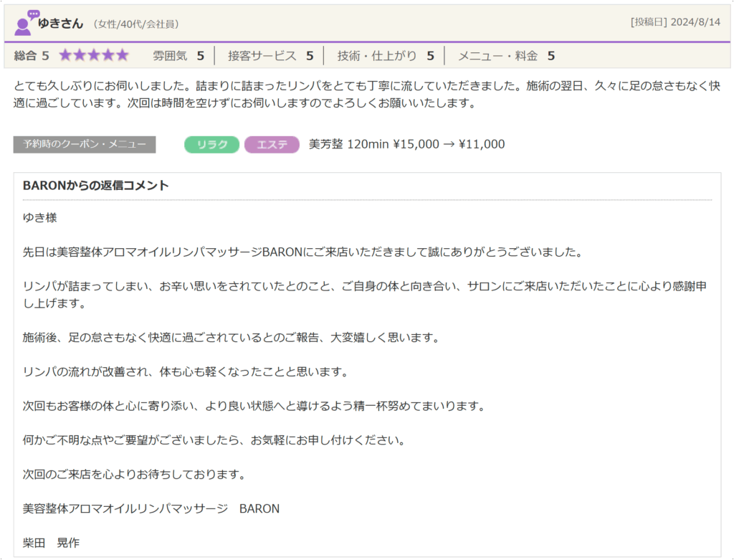Click the 総合 5 score label

pos(32,56)
